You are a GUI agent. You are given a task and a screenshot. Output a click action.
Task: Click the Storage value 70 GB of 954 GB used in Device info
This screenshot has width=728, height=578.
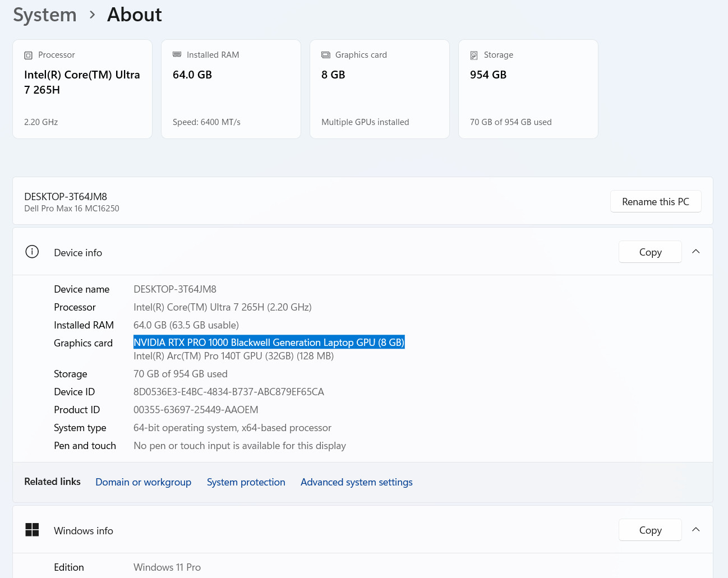pos(181,374)
